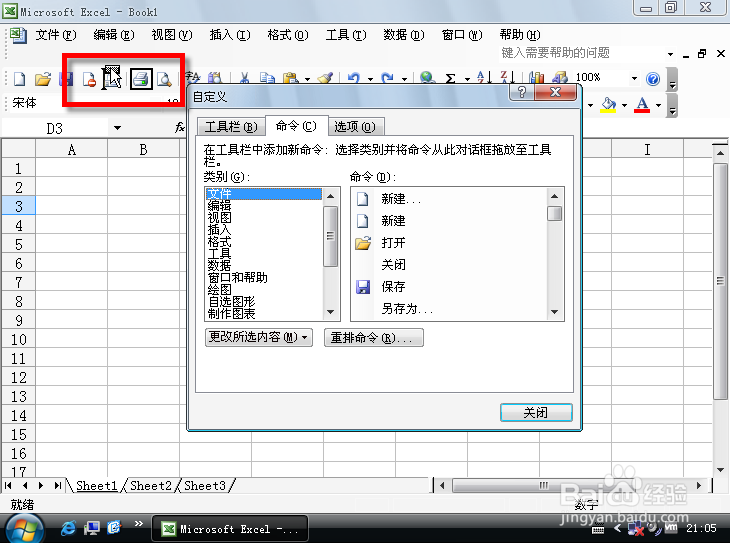Click the last-sheet navigation arrow
730x543 pixels.
(57, 486)
